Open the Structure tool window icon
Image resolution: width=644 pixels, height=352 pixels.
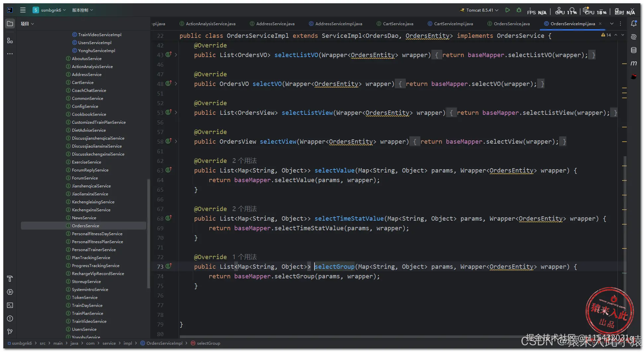(x=10, y=40)
